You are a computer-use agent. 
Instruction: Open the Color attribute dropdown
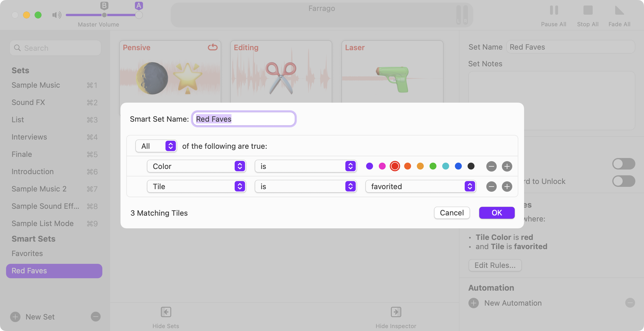pos(196,166)
